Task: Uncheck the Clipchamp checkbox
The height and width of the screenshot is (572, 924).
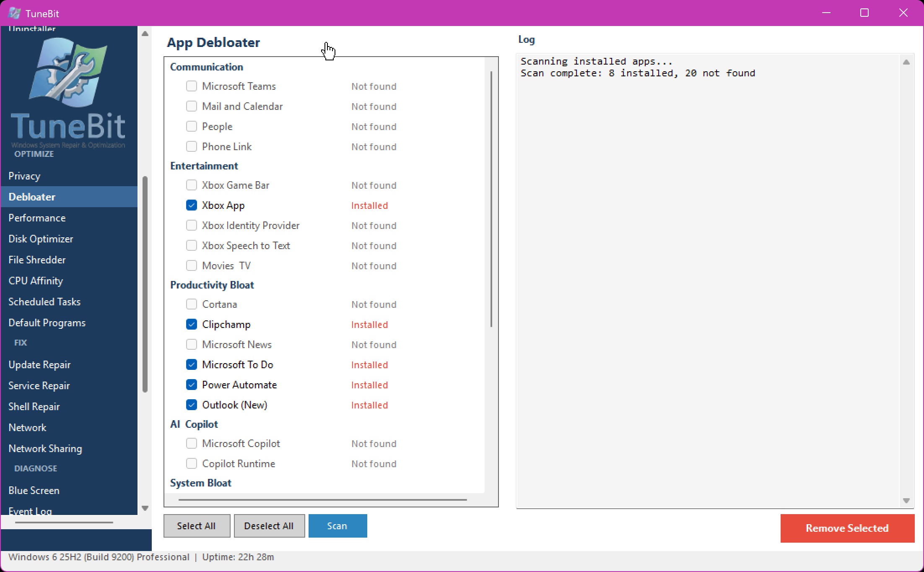Action: click(x=192, y=324)
